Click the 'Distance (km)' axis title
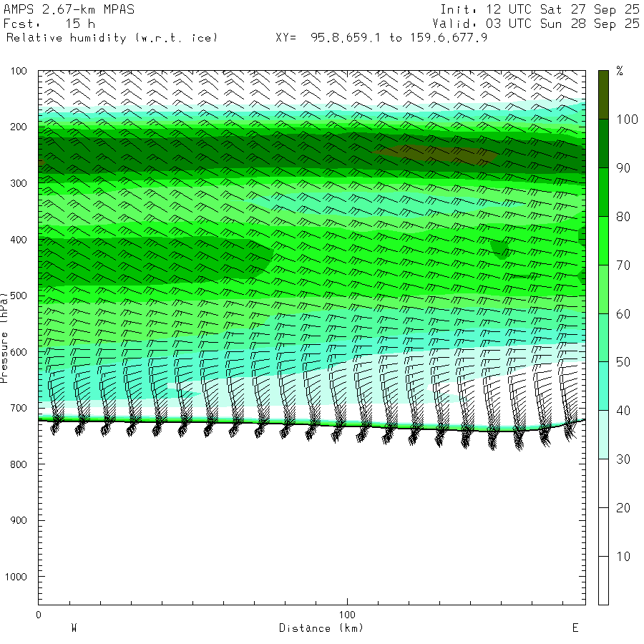The image size is (644, 644). tap(321, 628)
